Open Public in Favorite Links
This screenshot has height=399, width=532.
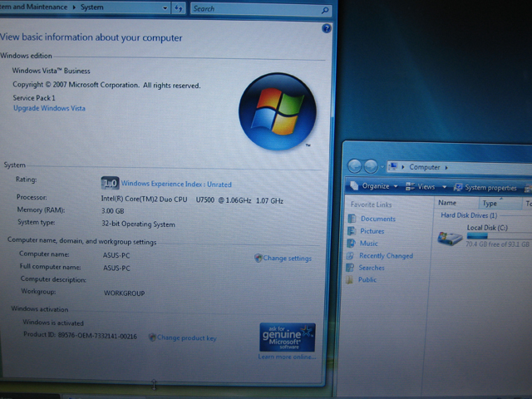pyautogui.click(x=367, y=279)
